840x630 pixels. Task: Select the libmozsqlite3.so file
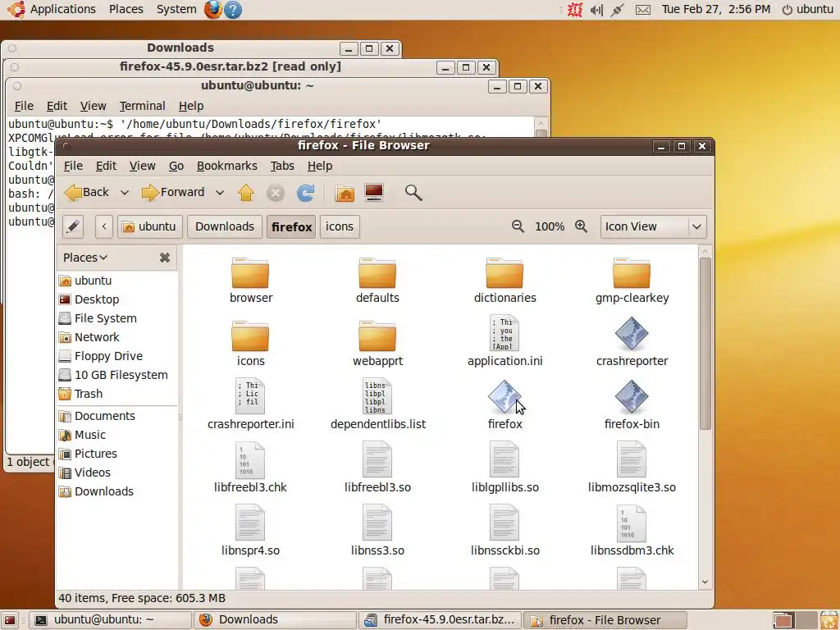(x=632, y=468)
